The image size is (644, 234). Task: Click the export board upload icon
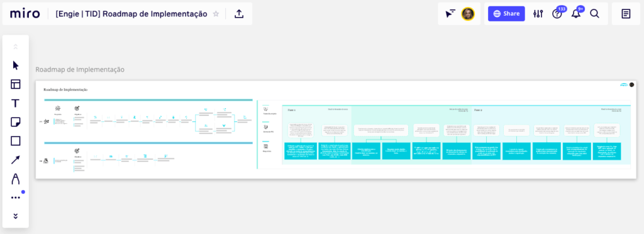[x=239, y=14]
